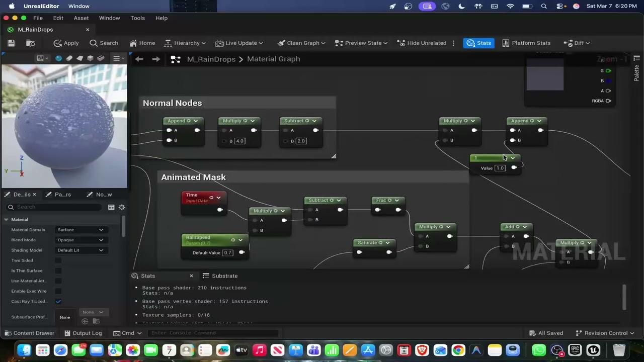Apply material changes
Image resolution: width=644 pixels, height=362 pixels.
(66, 43)
